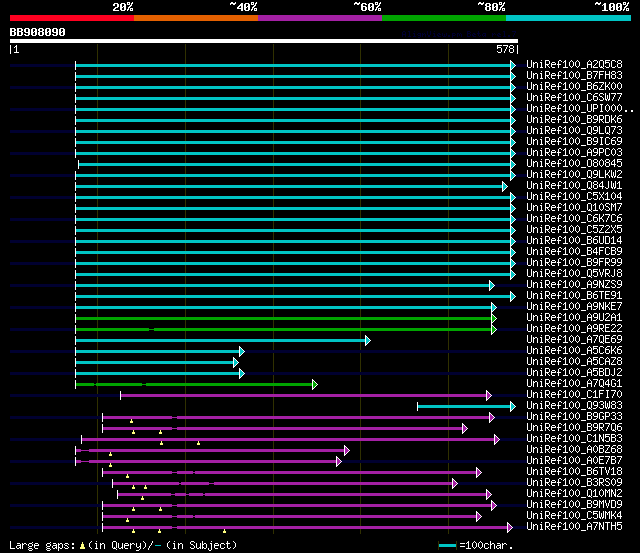This screenshot has width=640, height=553.
Task: Click the cyan alignment bar of B7FH83
Action: (293, 76)
